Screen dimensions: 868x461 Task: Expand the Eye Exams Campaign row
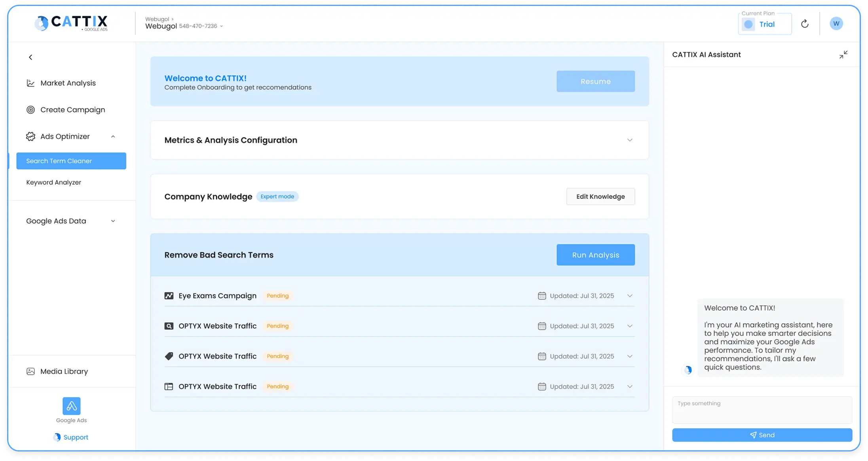coord(630,295)
